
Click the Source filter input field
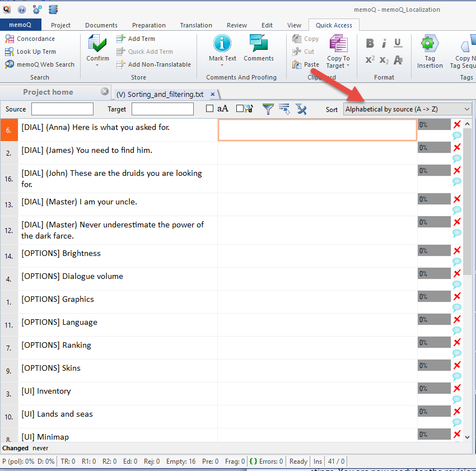pos(62,109)
